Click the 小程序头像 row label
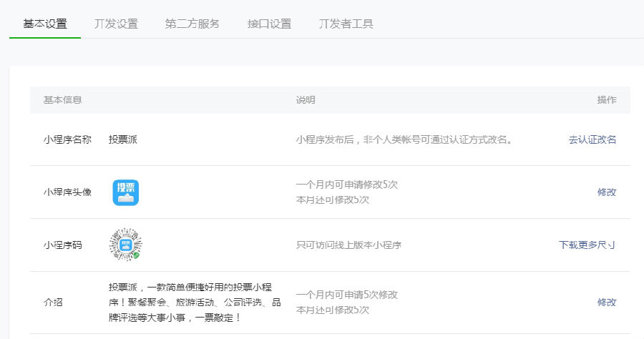The width and height of the screenshot is (644, 339). (67, 192)
